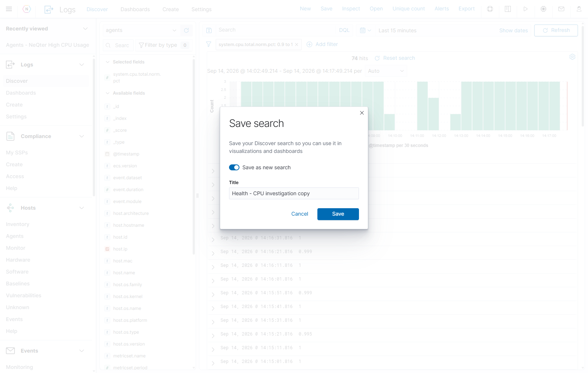Viewport: 588px width, 373px height.
Task: Click Save button in dialog
Action: coord(338,214)
